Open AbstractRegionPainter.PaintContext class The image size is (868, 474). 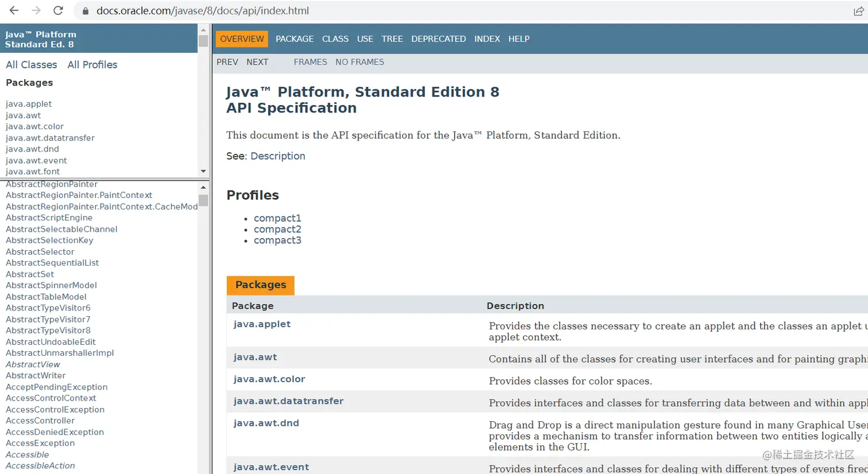[79, 195]
